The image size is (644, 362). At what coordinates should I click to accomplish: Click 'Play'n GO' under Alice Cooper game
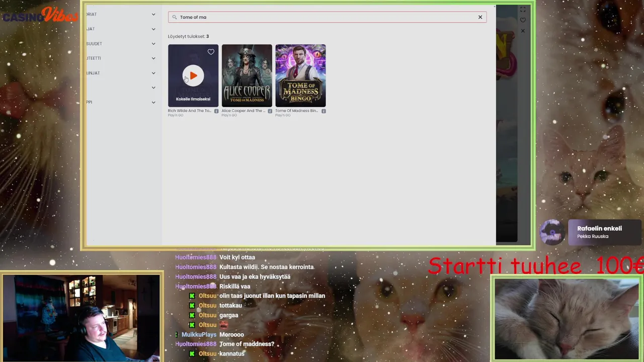click(228, 115)
